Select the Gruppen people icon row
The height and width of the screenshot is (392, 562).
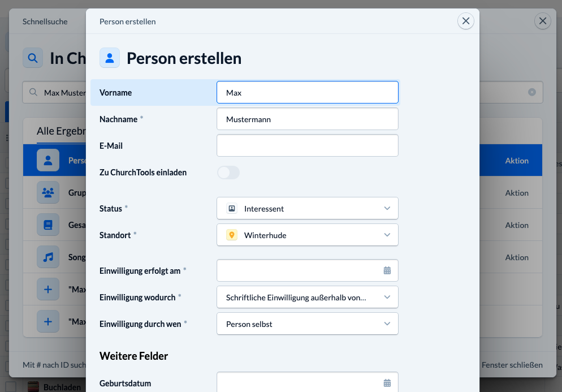(x=48, y=193)
